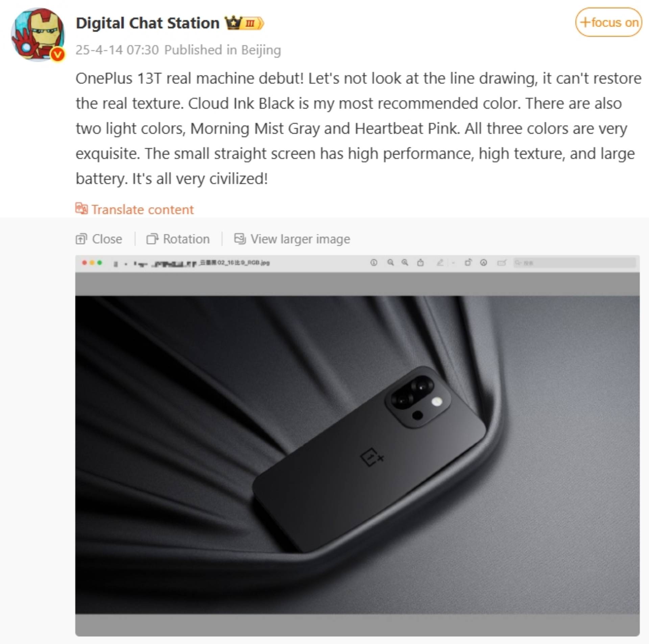Image resolution: width=649 pixels, height=644 pixels.
Task: Rotate the image using Rotation
Action: [x=178, y=239]
